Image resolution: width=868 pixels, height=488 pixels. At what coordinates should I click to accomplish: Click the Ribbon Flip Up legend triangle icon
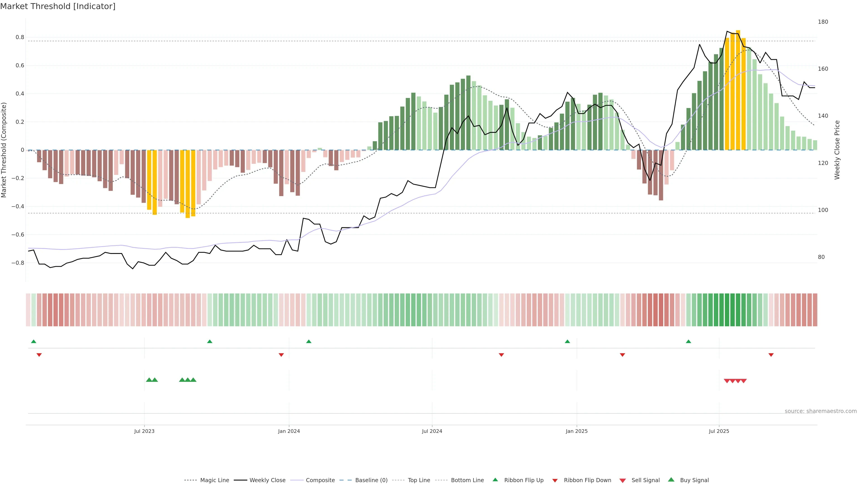495,480
